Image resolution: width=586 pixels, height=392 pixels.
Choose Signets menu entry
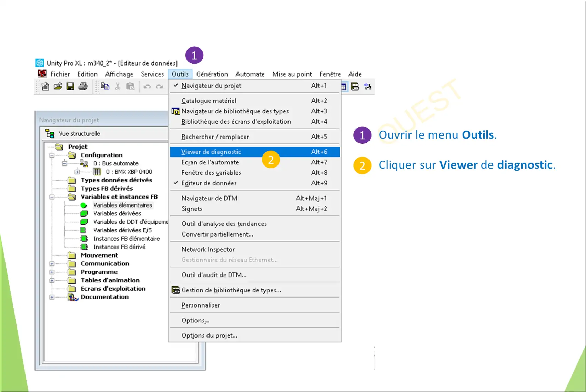pos(254,209)
